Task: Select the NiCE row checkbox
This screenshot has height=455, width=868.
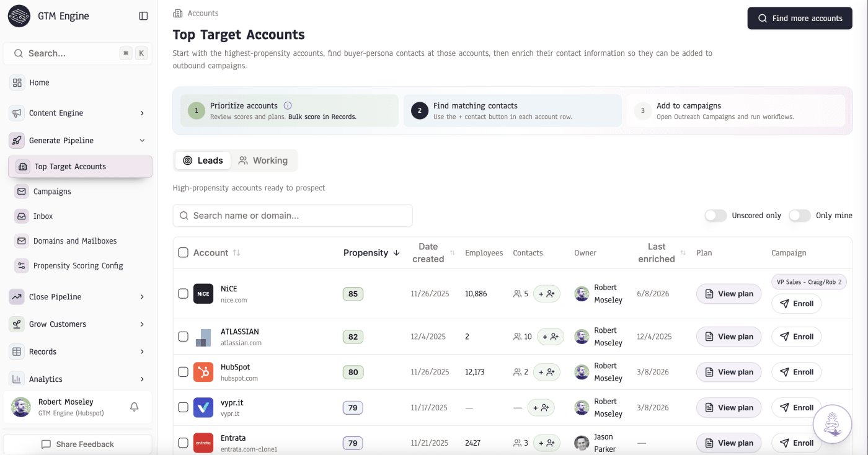Action: pos(183,294)
